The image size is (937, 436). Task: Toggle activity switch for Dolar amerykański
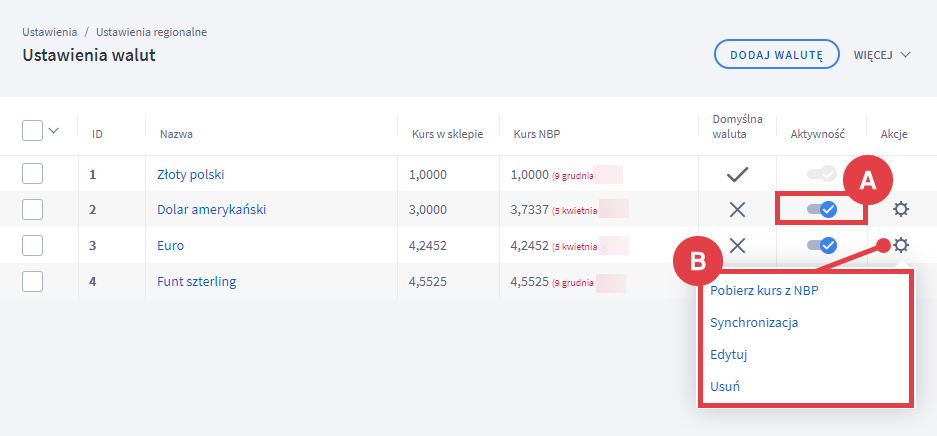coord(821,210)
